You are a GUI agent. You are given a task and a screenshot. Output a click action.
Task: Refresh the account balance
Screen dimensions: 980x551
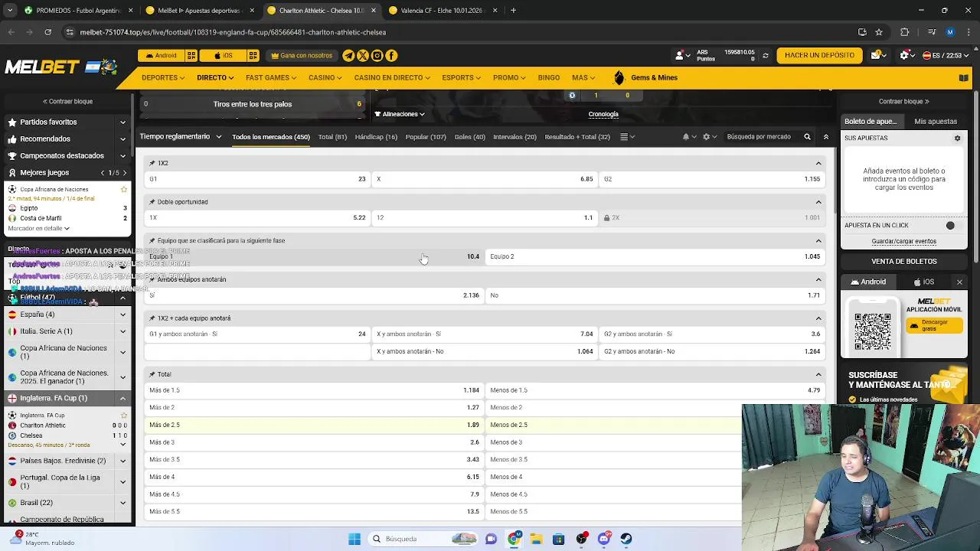(x=765, y=56)
